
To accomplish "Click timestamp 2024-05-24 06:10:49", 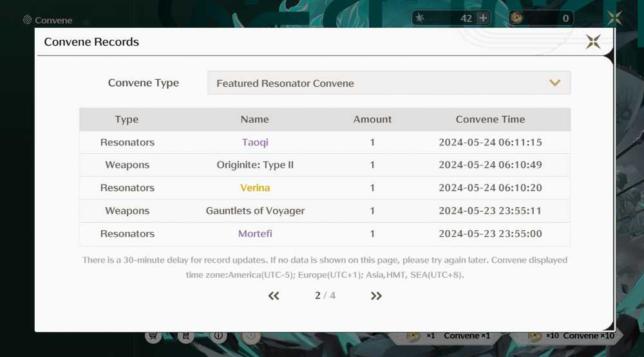I will pyautogui.click(x=490, y=165).
